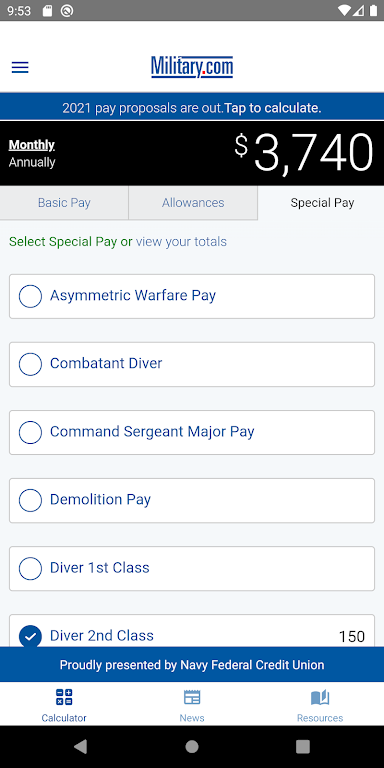The height and width of the screenshot is (768, 384).
Task: Switch to the Allowances tab
Action: [x=193, y=203]
